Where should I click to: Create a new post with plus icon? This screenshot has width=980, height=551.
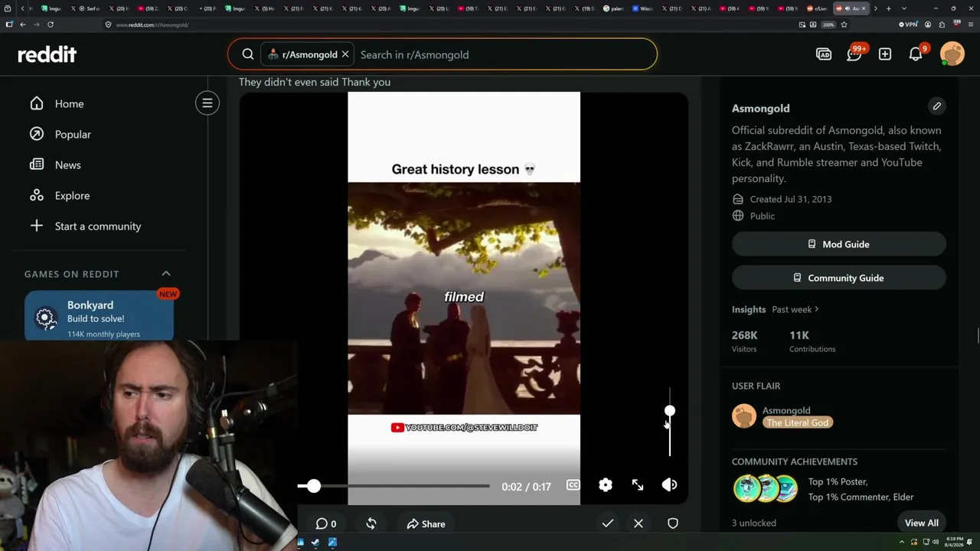[x=885, y=54]
